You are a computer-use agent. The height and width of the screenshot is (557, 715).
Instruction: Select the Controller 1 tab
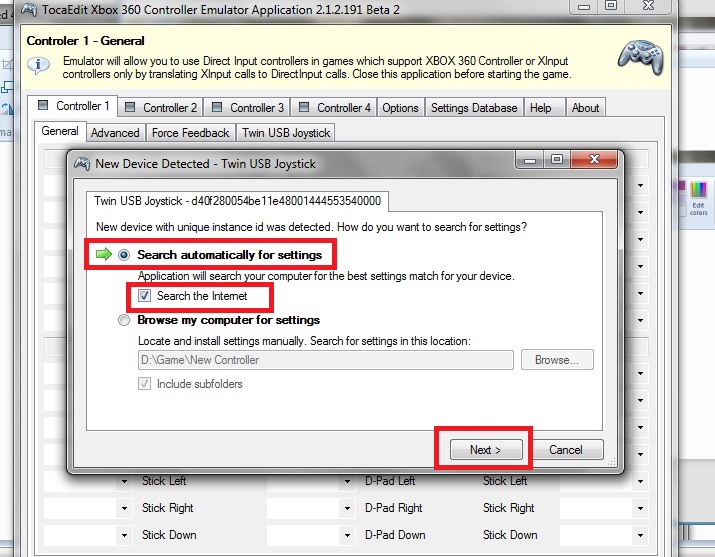click(x=73, y=106)
